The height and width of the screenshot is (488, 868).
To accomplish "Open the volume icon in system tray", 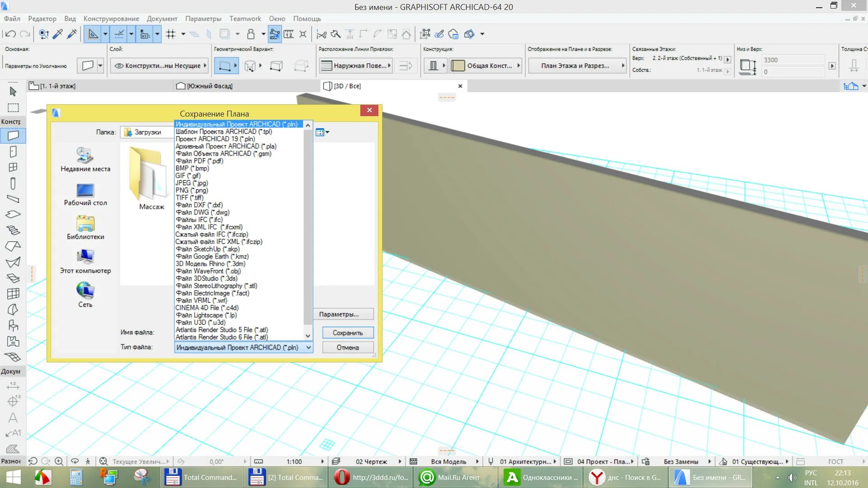I will coord(792,477).
